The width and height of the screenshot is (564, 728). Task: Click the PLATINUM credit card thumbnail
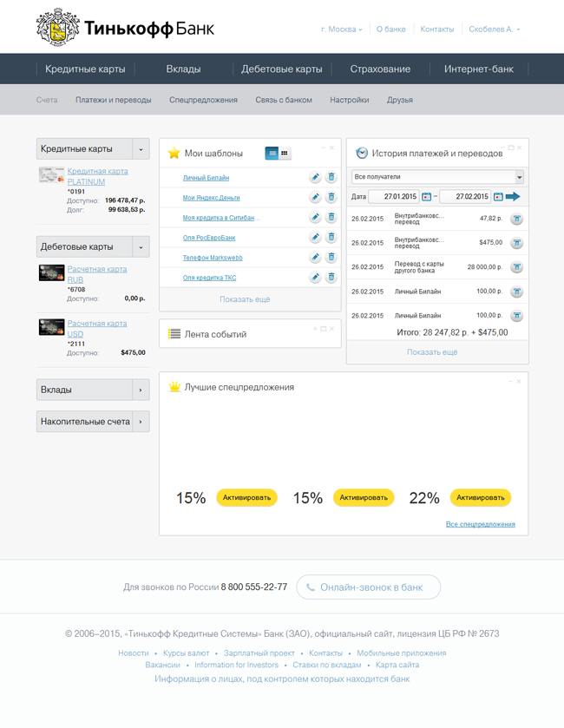51,175
